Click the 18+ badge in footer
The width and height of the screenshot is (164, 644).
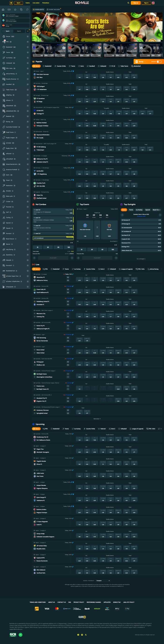click(x=20, y=635)
